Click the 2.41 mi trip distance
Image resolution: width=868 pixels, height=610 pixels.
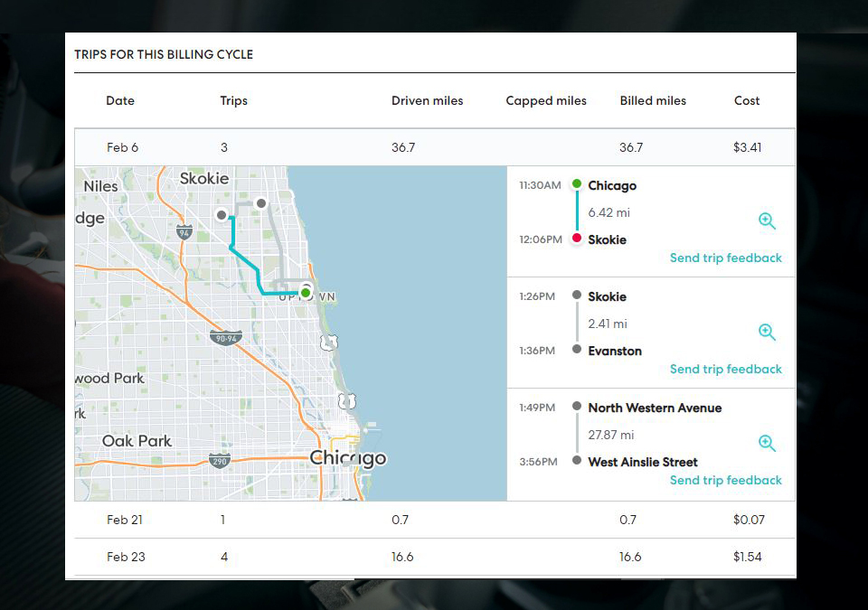coord(608,324)
